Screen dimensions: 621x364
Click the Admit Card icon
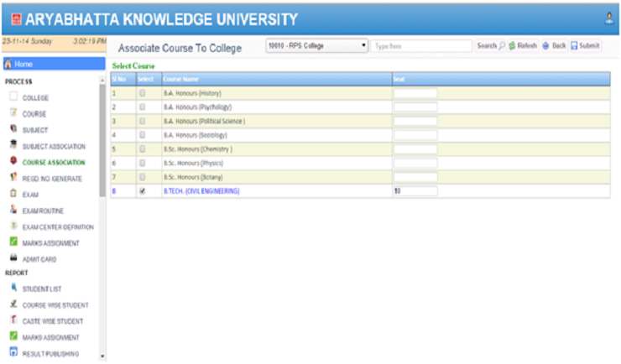point(13,259)
